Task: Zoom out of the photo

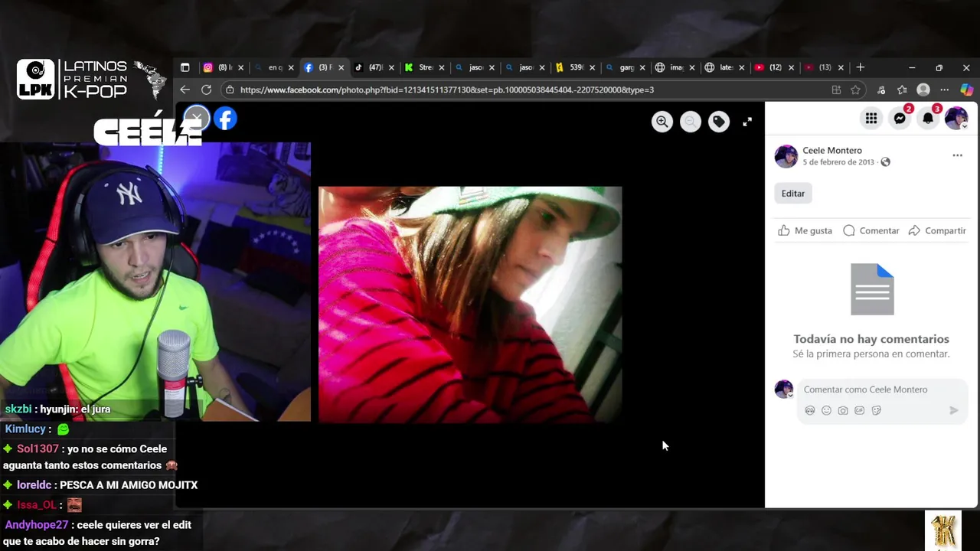Action: [691, 122]
